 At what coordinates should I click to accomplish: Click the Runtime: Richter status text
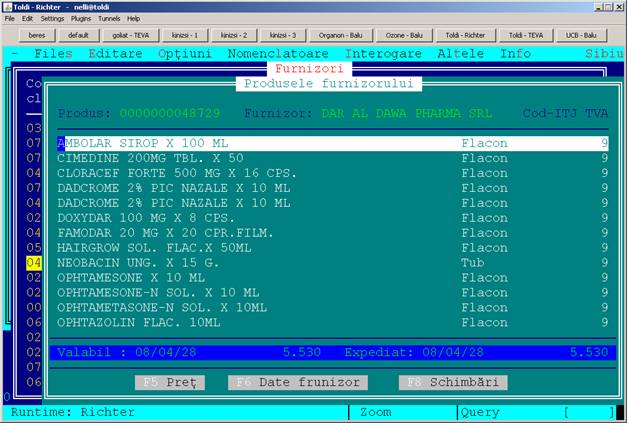pyautogui.click(x=73, y=412)
